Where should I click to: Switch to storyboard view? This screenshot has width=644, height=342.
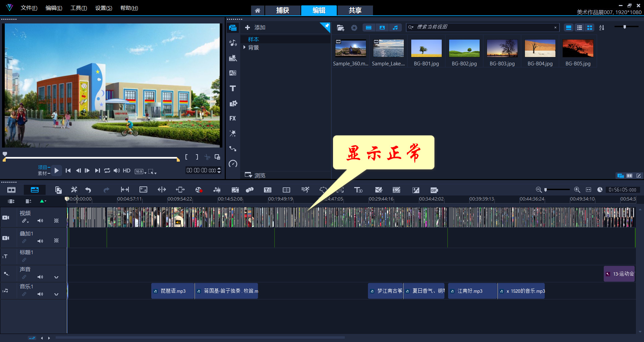pos(11,190)
